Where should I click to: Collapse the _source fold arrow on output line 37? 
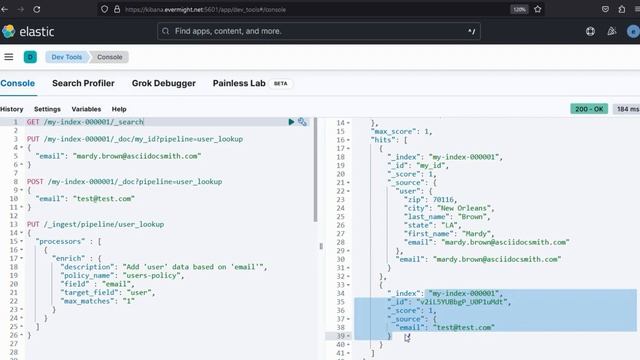(348, 319)
